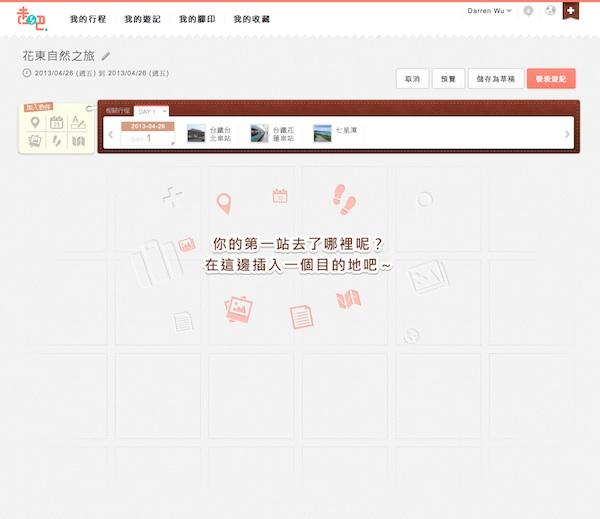Select the 七星潭 thumbnail in the itinerary
600x519 pixels.
322,133
